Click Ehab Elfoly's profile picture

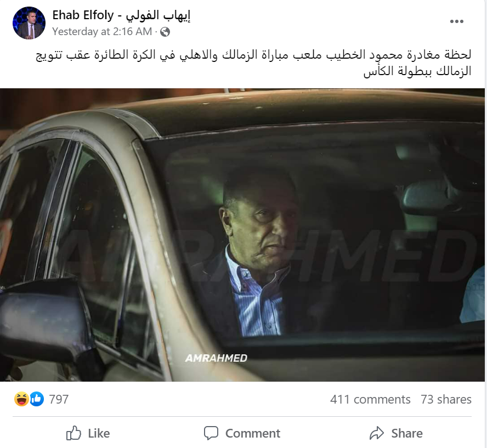(29, 23)
